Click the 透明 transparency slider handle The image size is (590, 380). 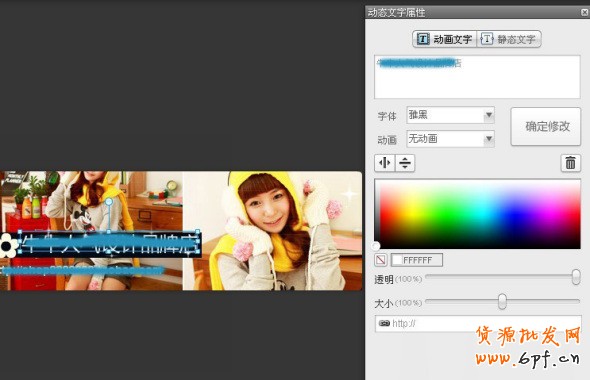pyautogui.click(x=576, y=277)
